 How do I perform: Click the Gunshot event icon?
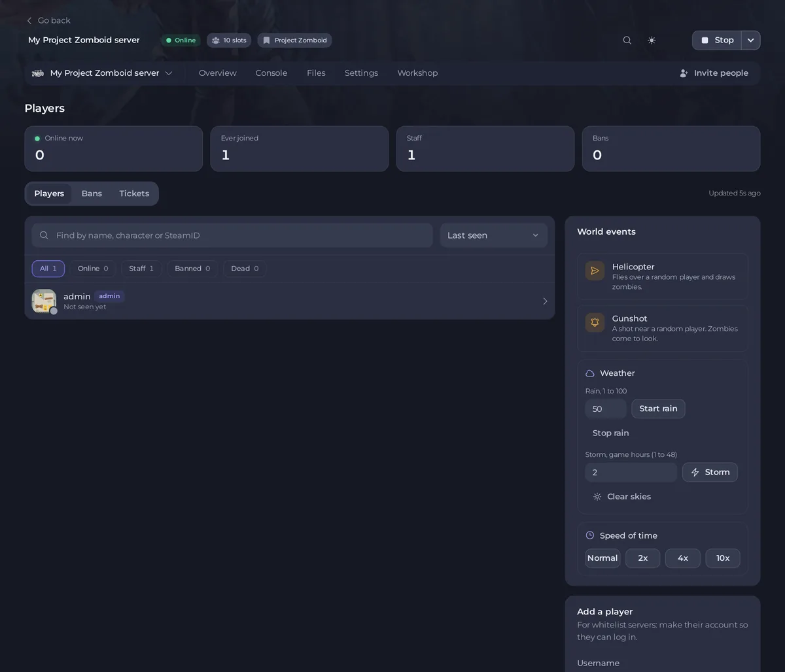coord(595,322)
